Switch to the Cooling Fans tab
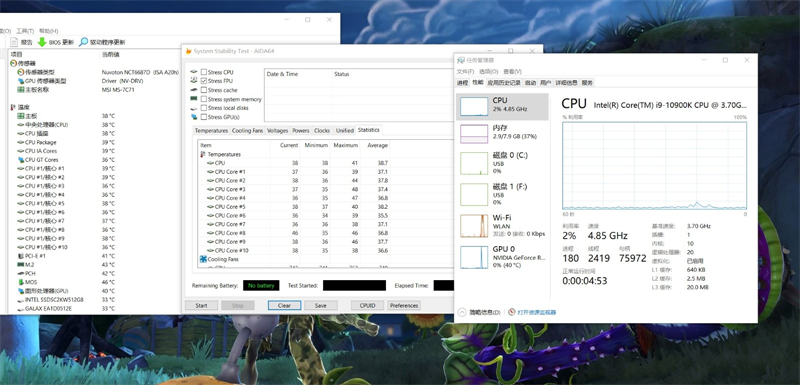The width and height of the screenshot is (800, 385). pos(247,131)
